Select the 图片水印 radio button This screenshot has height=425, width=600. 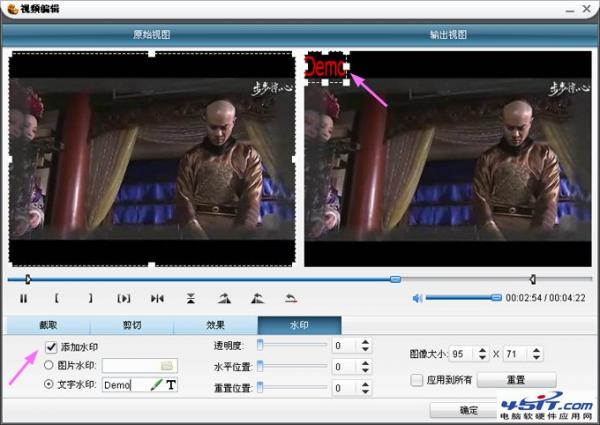click(49, 365)
